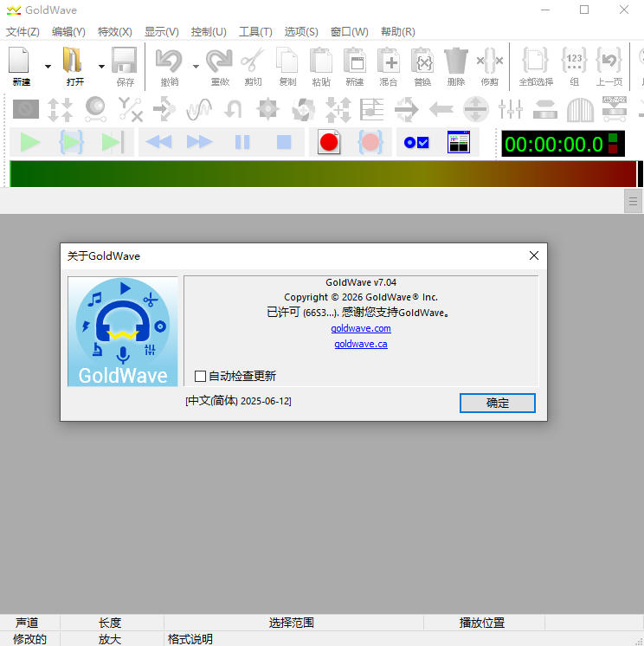Viewport: 644px width, 646px height.
Task: Open the 编辑(Y) menu
Action: click(x=68, y=32)
